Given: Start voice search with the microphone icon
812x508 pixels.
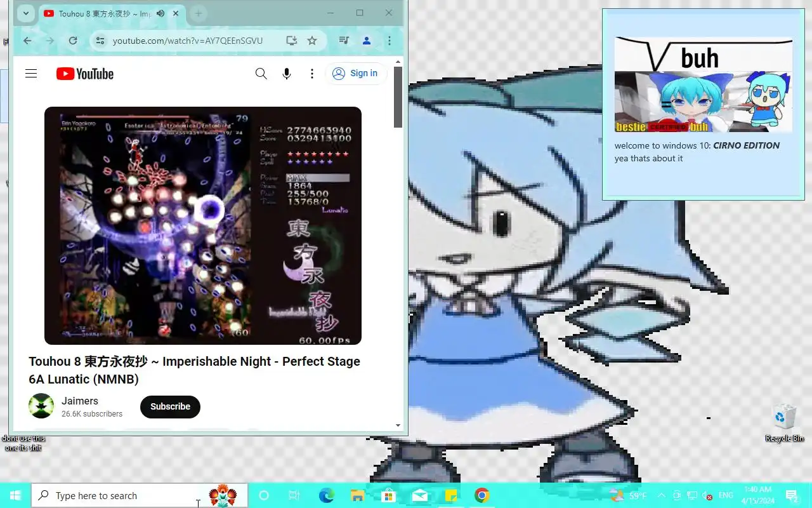Looking at the screenshot, I should tap(287, 74).
